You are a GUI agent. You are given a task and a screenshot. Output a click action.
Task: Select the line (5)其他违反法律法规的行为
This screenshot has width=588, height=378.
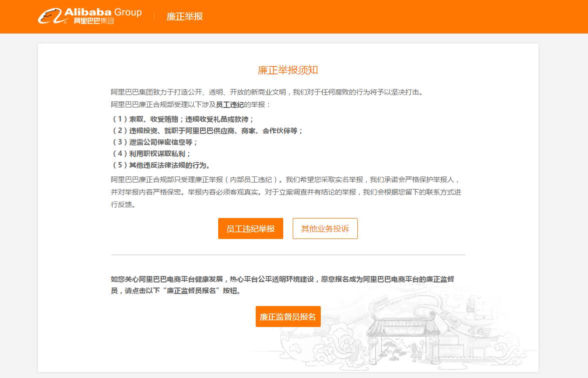161,165
